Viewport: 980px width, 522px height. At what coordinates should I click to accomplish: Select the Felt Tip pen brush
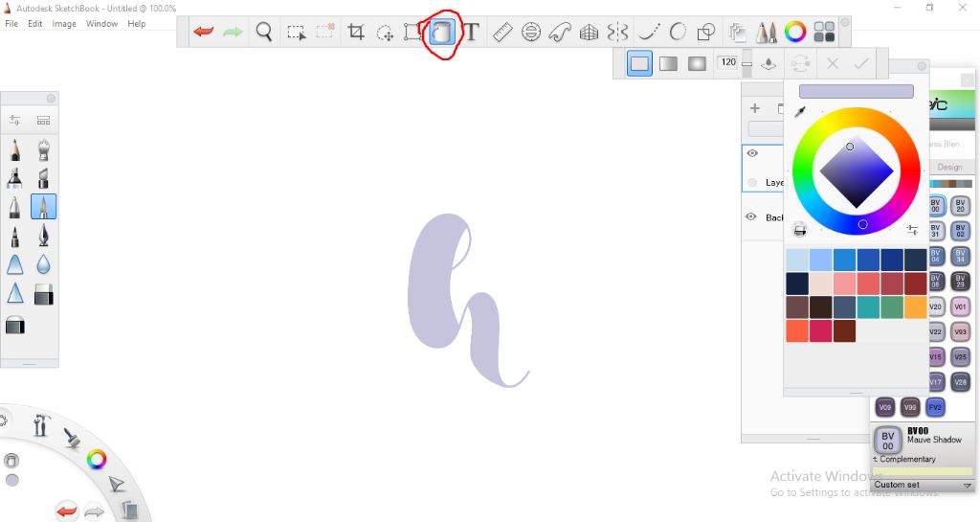(x=15, y=237)
